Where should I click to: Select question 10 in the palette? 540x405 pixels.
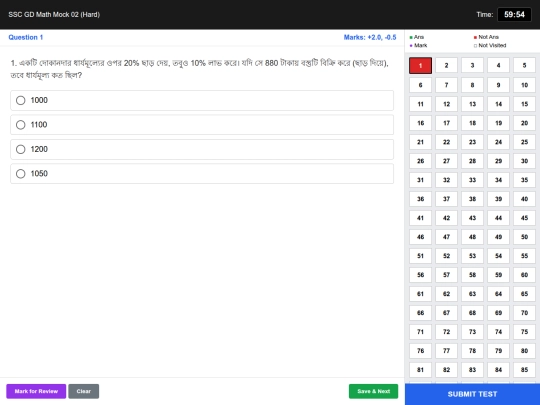point(525,85)
